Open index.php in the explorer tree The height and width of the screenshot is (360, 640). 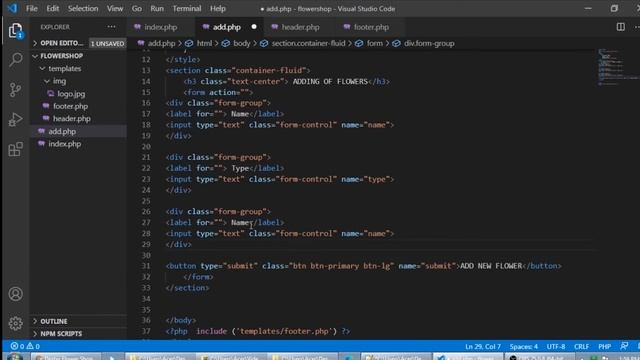pyautogui.click(x=64, y=144)
